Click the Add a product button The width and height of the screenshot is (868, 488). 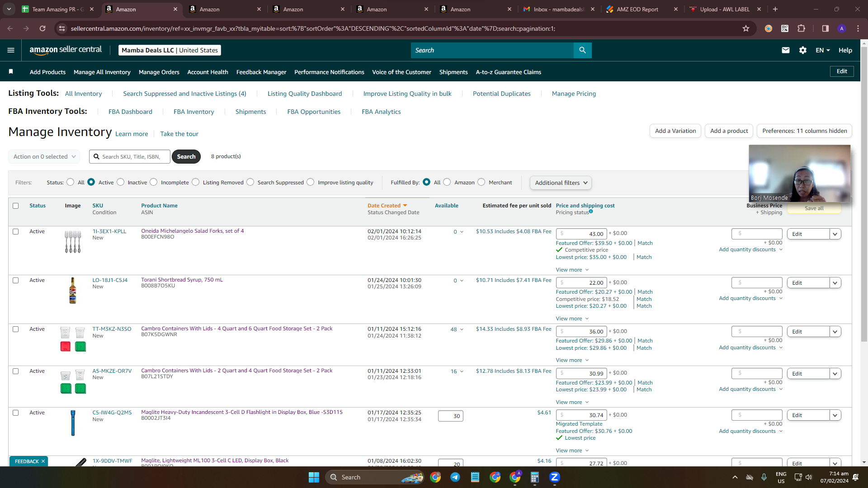729,131
